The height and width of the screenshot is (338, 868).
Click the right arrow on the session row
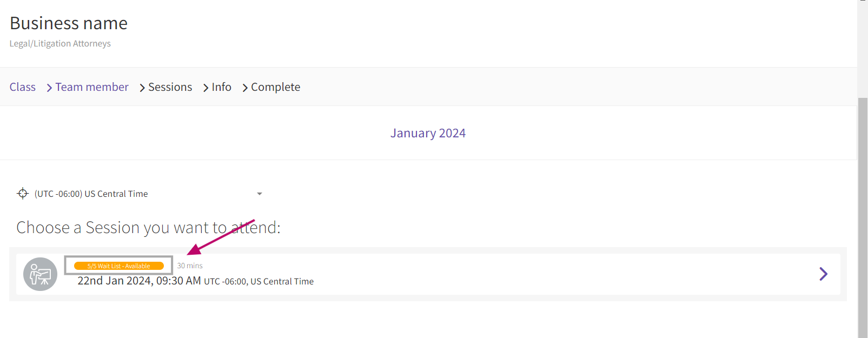click(823, 274)
